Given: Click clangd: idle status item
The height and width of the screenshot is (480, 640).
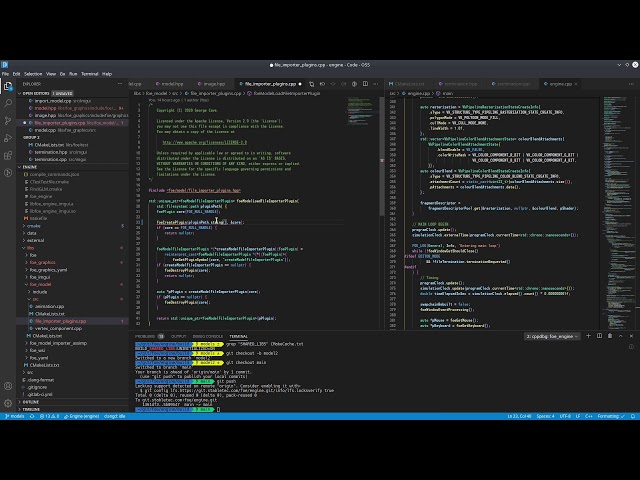Looking at the screenshot, I should click(x=115, y=416).
